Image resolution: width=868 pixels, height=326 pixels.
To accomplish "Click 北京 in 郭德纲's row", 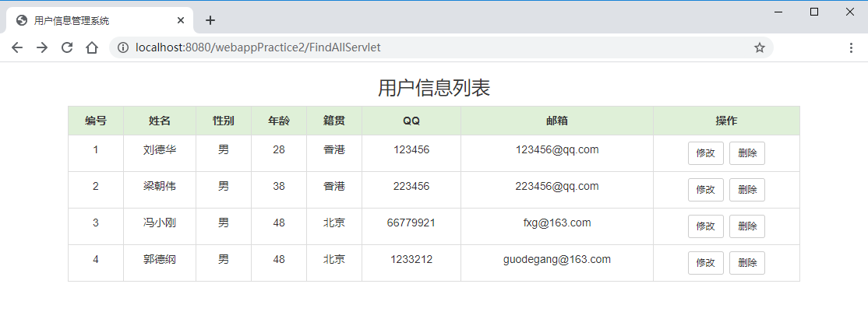I will pyautogui.click(x=334, y=259).
